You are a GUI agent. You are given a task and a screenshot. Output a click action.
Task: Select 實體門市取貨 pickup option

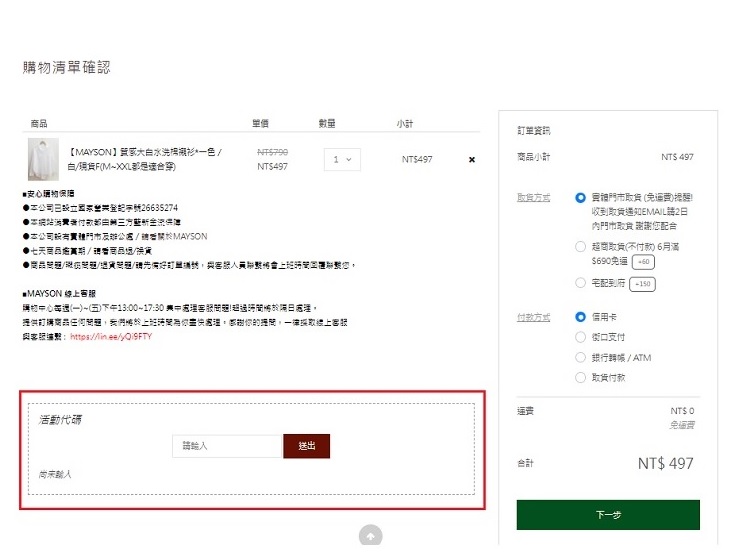(581, 198)
